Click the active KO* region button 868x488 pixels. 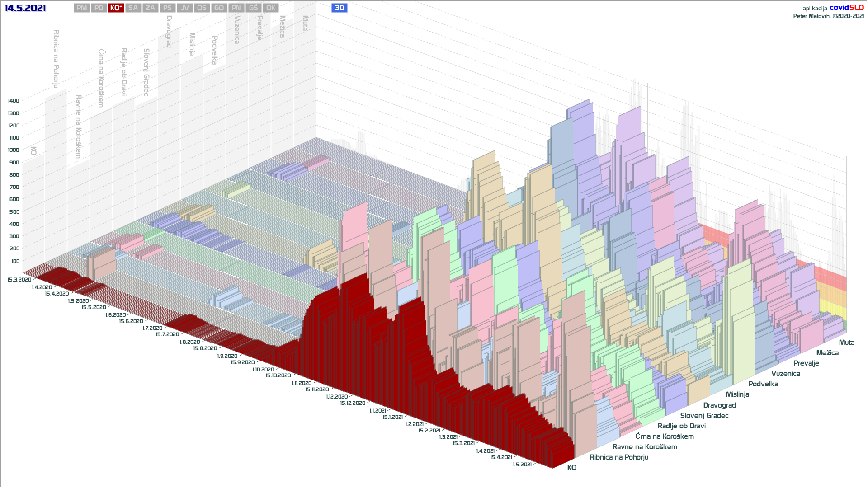(116, 8)
